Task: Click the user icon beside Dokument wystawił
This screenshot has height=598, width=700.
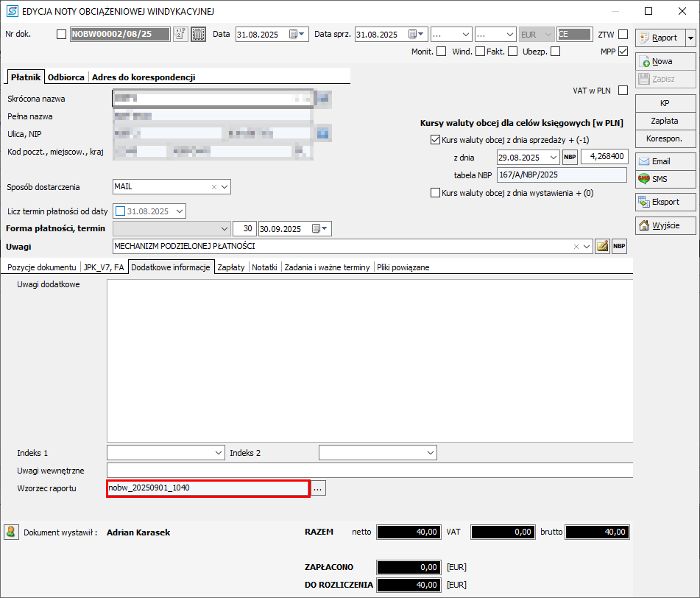Action: click(x=11, y=532)
